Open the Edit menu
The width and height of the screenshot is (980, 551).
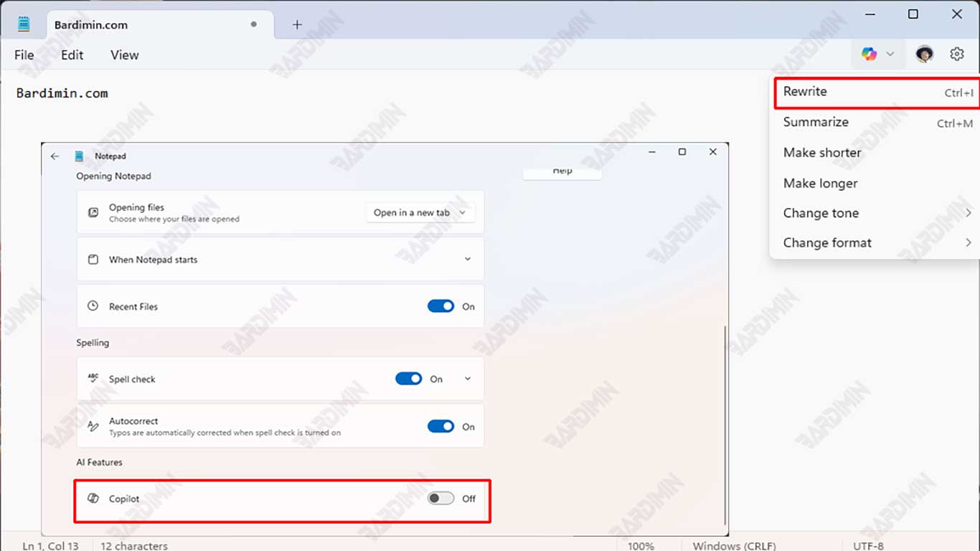[x=72, y=55]
